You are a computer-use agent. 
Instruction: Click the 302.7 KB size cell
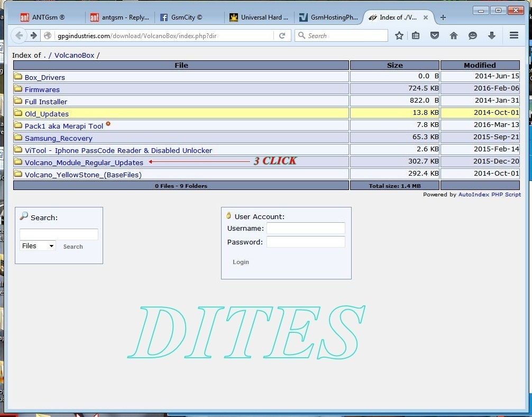(395, 161)
